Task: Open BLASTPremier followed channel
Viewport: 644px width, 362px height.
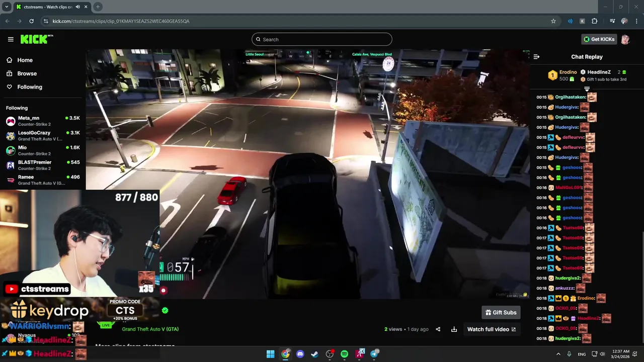Action: pyautogui.click(x=43, y=165)
